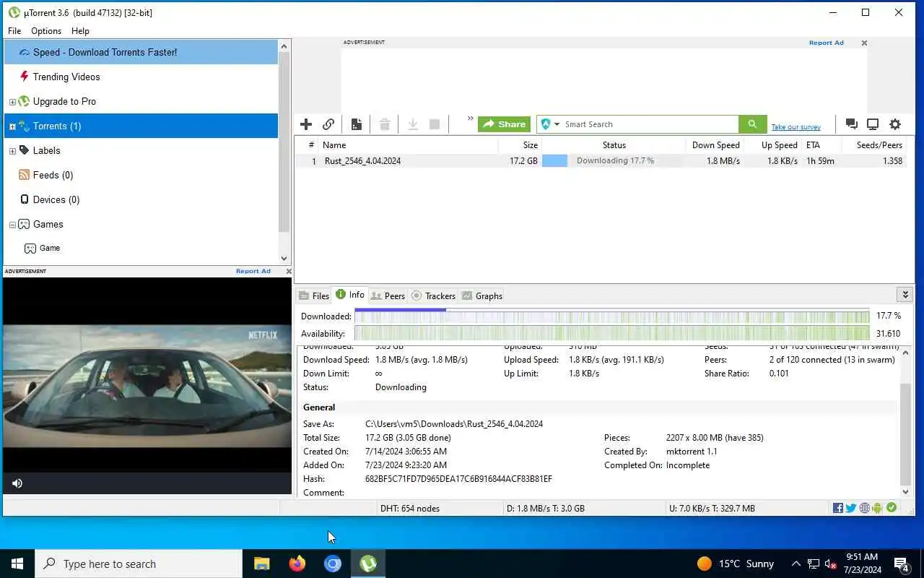Click Report Ad above the top banner
The height and width of the screenshot is (578, 924).
826,43
